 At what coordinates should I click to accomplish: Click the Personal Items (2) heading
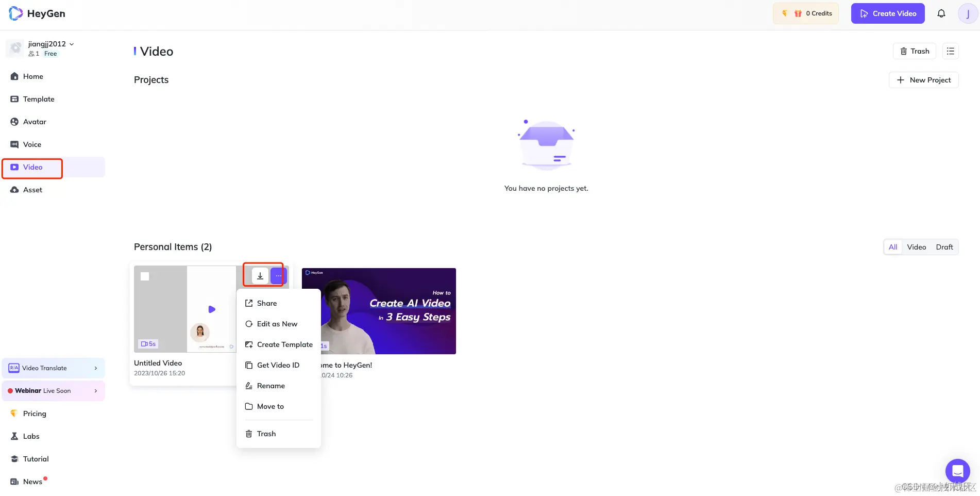173,247
